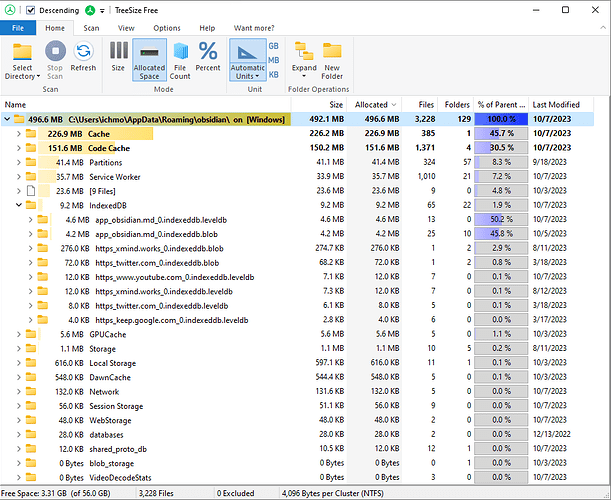Screen dimensions: 611x500
Task: Set unit to KB
Action: (274, 74)
